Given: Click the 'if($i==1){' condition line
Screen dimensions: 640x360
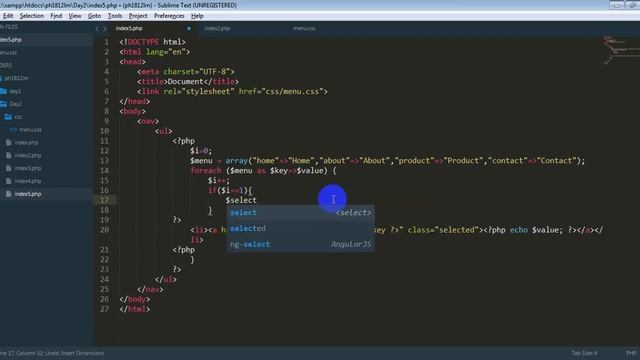Looking at the screenshot, I should pyautogui.click(x=230, y=190).
